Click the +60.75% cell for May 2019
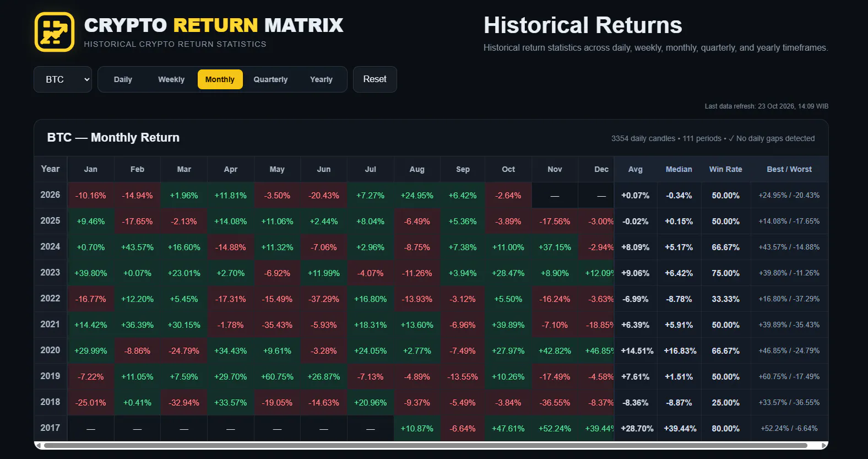The width and height of the screenshot is (868, 459). [x=277, y=377]
